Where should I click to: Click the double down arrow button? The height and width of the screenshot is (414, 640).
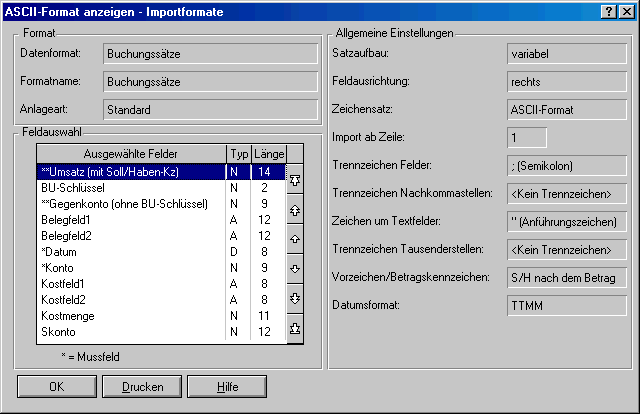(x=294, y=298)
